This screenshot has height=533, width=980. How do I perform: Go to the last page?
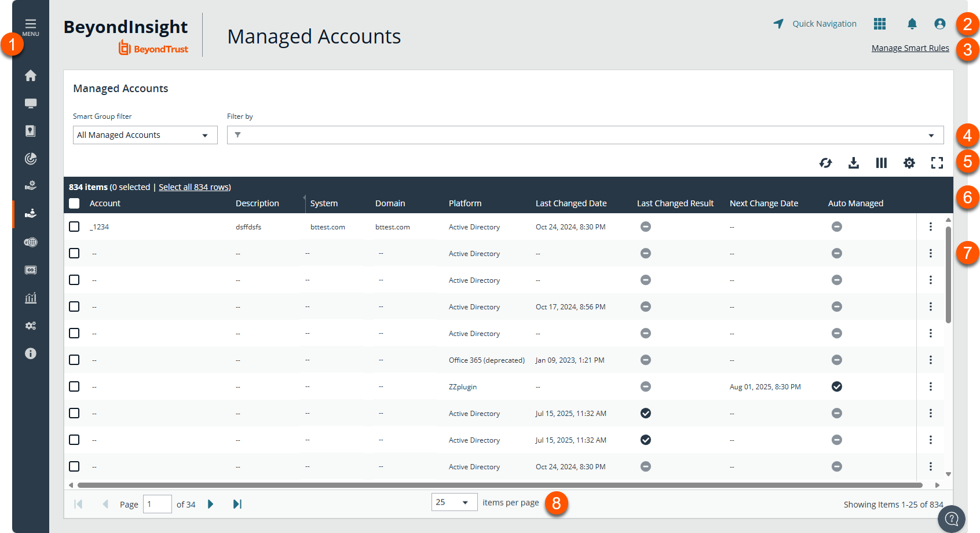(237, 504)
